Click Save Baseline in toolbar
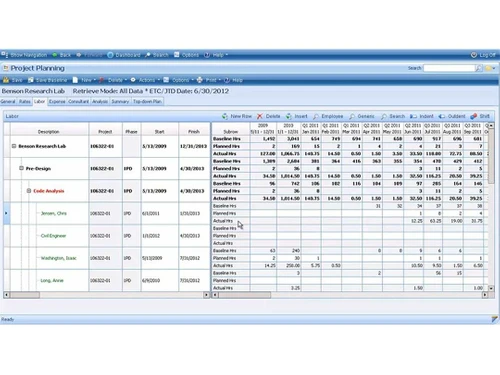 [x=47, y=80]
